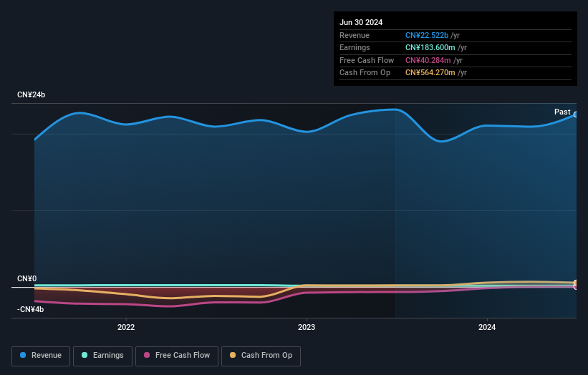Click the 2024 x-axis label
This screenshot has width=588, height=375.
(x=487, y=327)
